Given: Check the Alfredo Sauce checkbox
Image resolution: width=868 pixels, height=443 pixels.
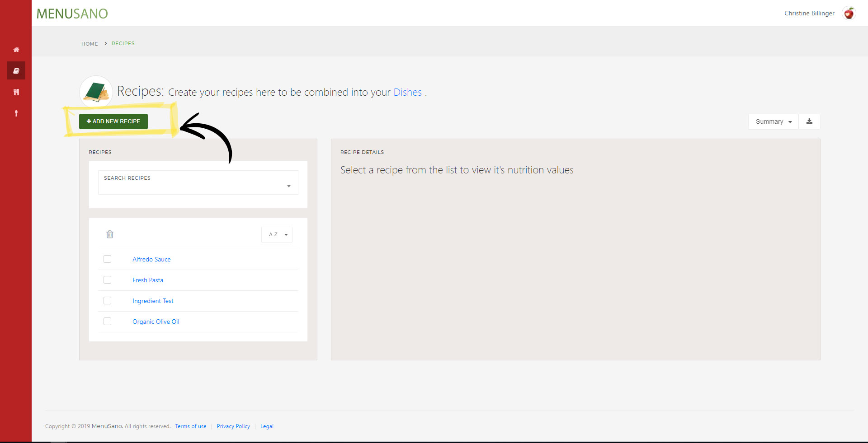Looking at the screenshot, I should pyautogui.click(x=107, y=259).
